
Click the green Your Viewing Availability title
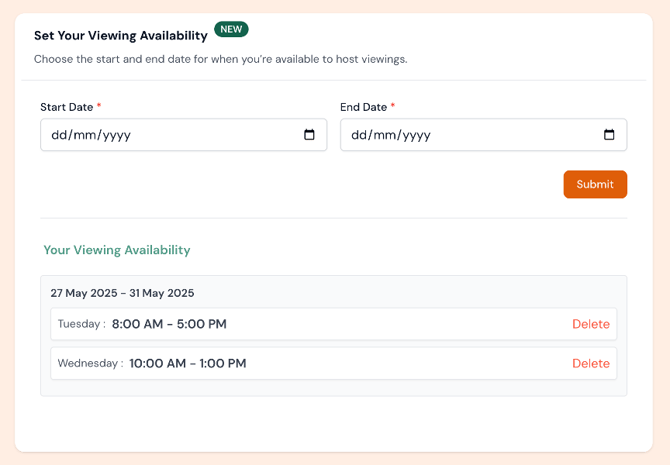click(116, 250)
